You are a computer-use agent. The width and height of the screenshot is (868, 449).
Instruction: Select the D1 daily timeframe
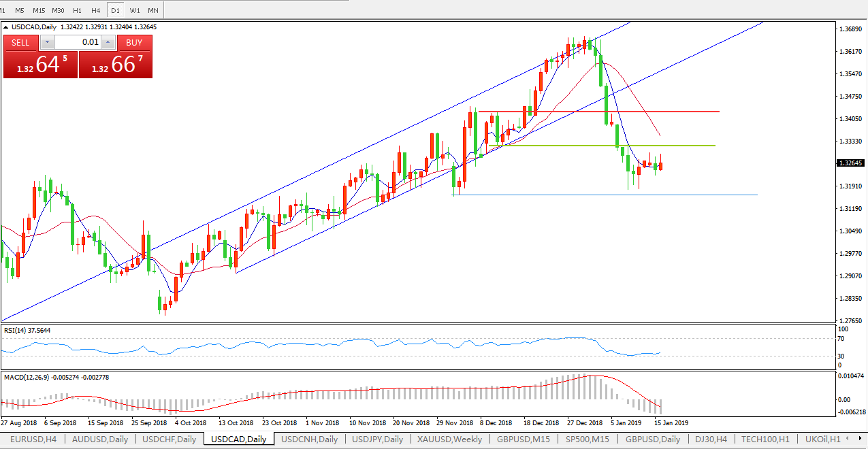click(115, 10)
